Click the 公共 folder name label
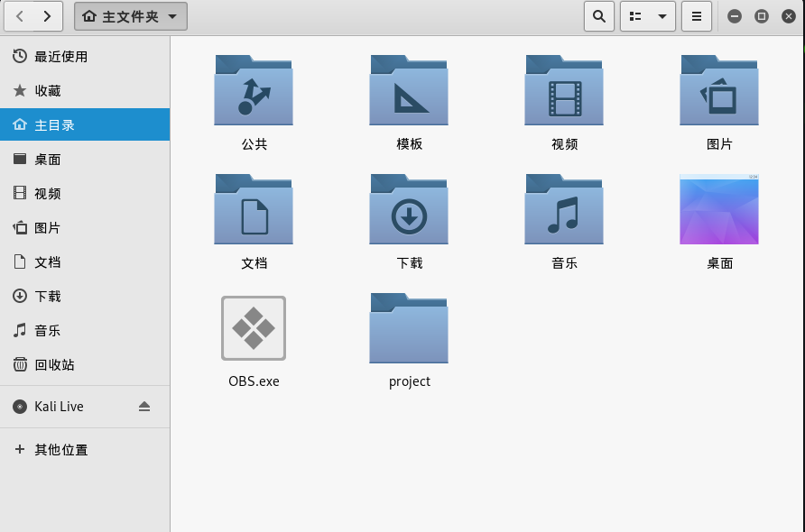 click(x=254, y=144)
